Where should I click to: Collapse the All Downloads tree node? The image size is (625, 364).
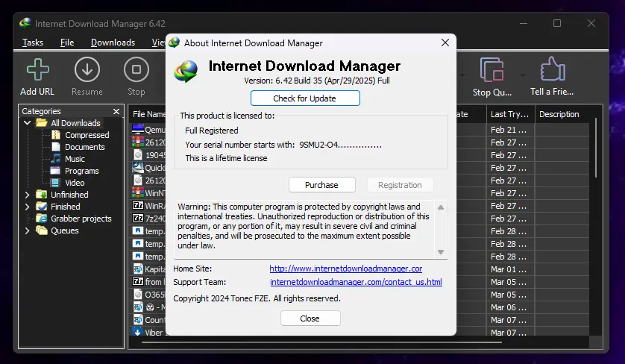pos(27,123)
